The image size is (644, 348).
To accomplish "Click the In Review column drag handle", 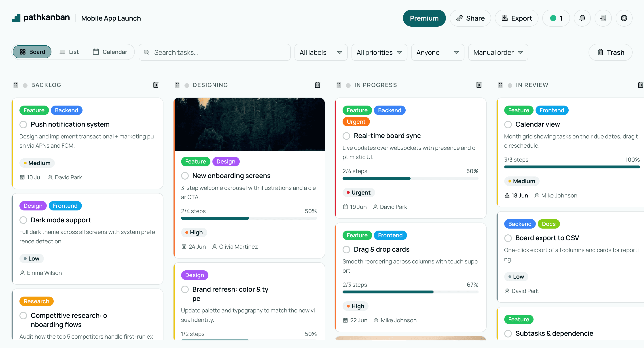I will 500,85.
